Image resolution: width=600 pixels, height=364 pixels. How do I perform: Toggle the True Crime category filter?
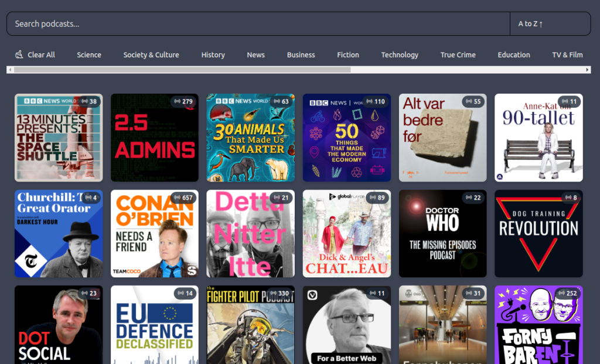458,55
